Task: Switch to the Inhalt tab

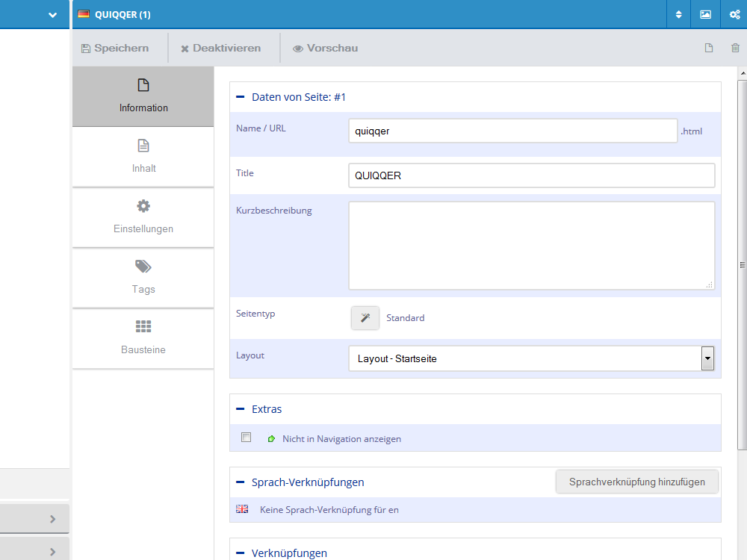Action: click(x=143, y=157)
